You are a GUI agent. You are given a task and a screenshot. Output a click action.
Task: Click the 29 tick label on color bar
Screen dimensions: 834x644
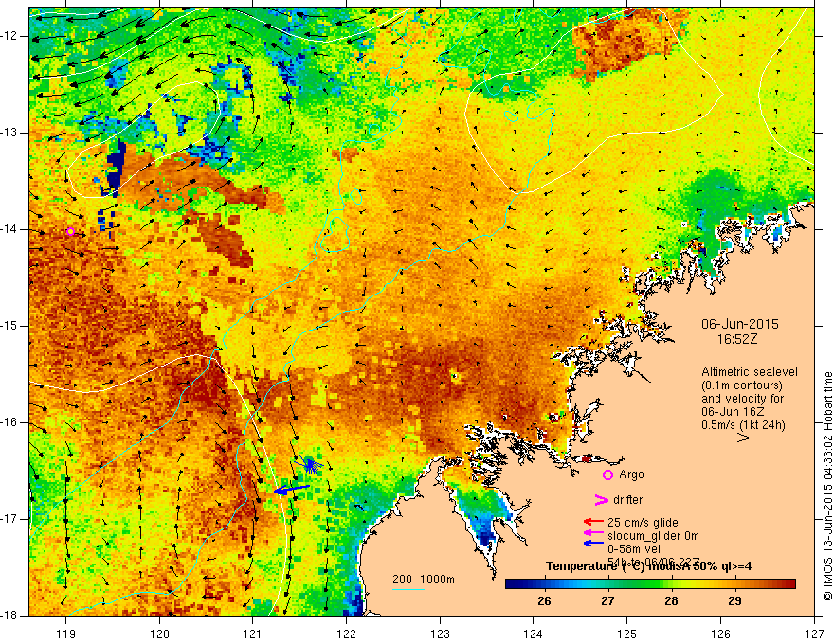[734, 601]
